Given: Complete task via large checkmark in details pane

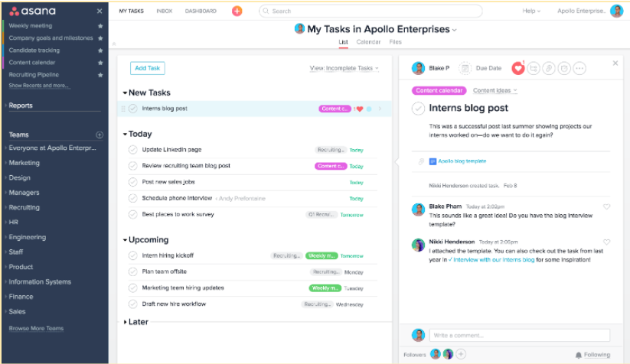Looking at the screenshot, I should [418, 109].
